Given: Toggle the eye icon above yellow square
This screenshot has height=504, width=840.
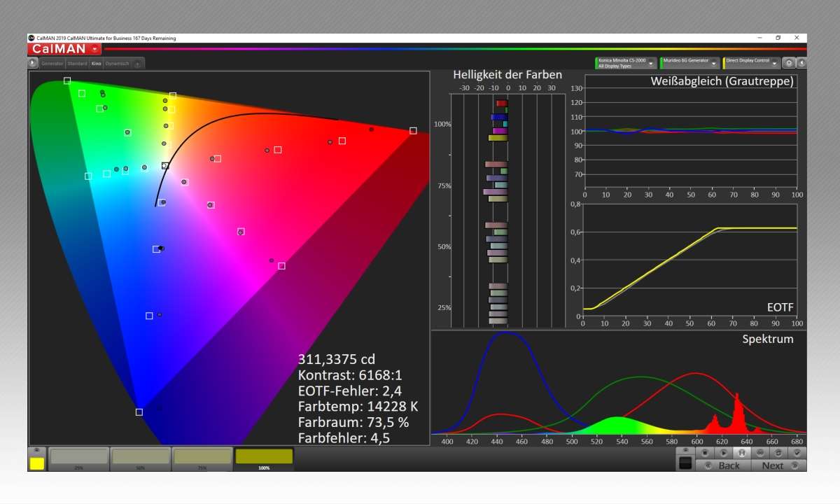Looking at the screenshot, I should (x=37, y=451).
